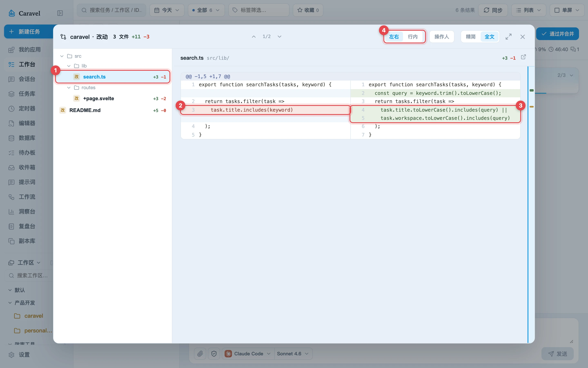The height and width of the screenshot is (368, 588).
Task: Toggle 收藏 favorites filter
Action: pos(308,10)
